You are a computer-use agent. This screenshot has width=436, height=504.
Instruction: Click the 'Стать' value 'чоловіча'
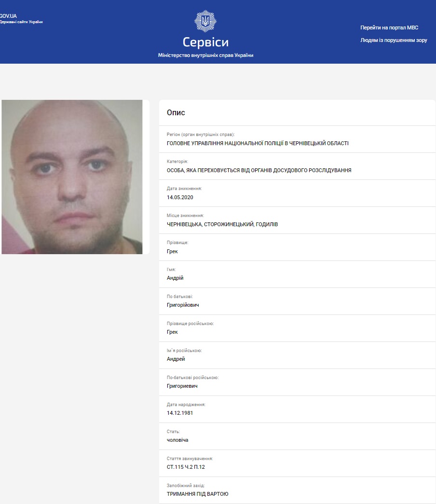coord(177,440)
